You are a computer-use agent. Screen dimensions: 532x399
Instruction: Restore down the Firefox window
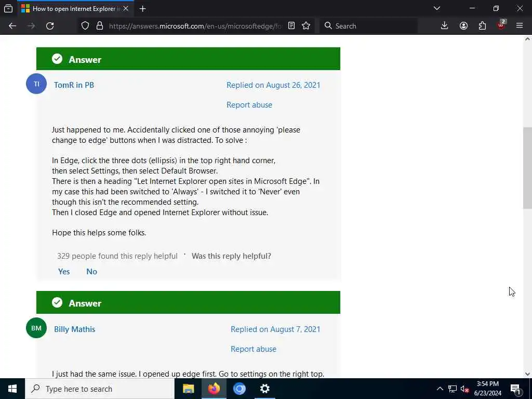click(x=496, y=8)
